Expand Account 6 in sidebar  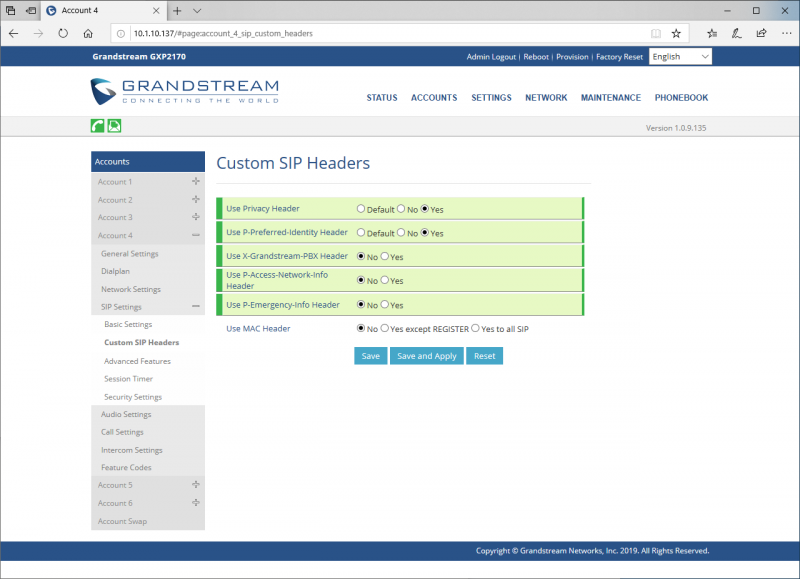pos(196,502)
